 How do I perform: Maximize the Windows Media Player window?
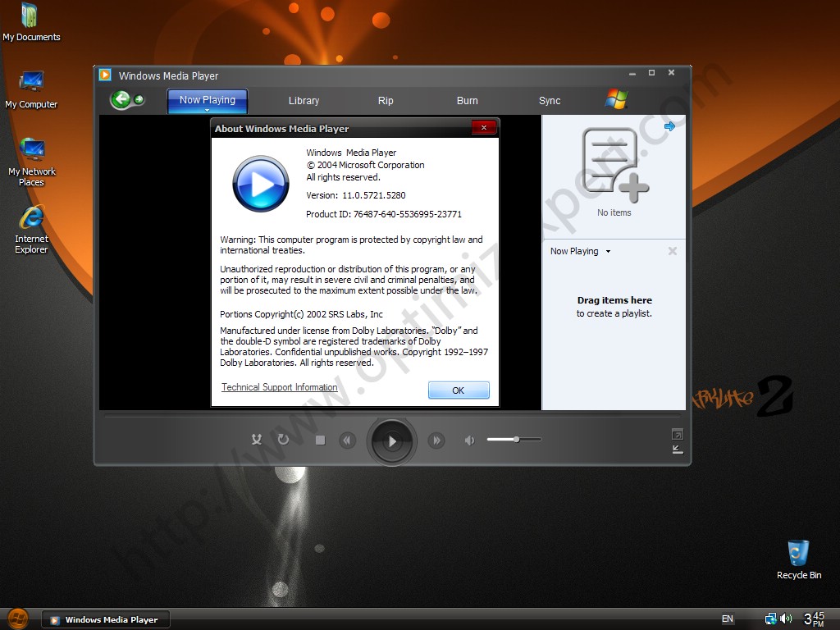(x=652, y=73)
